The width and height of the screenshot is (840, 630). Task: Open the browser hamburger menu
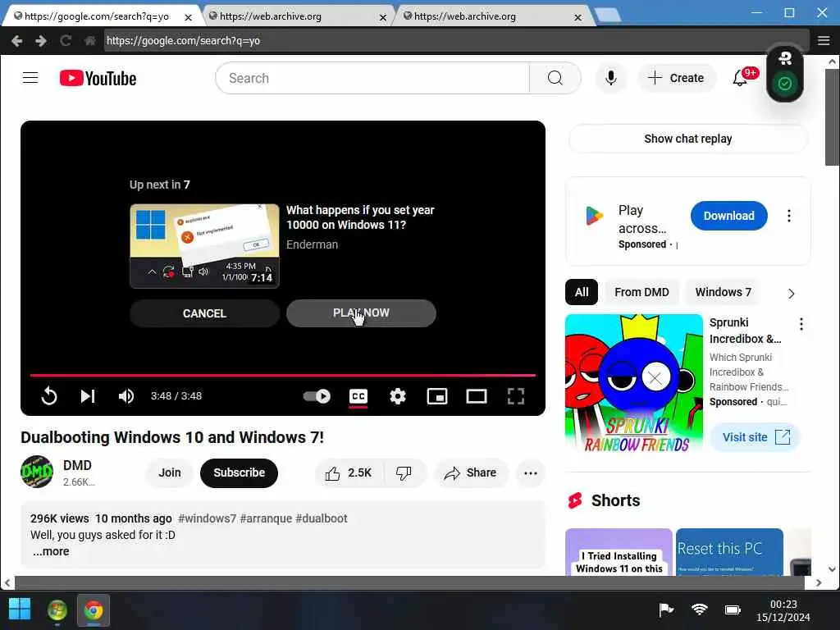824,41
